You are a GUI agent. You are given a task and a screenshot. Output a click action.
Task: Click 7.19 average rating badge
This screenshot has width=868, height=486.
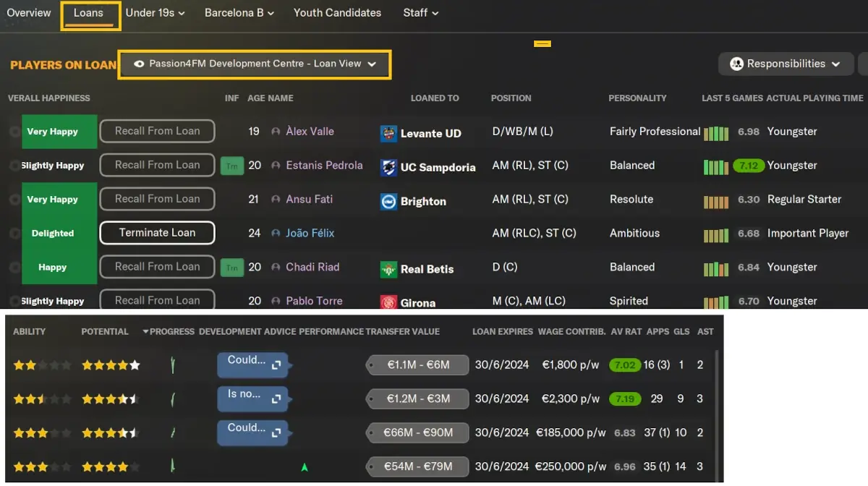pyautogui.click(x=624, y=399)
